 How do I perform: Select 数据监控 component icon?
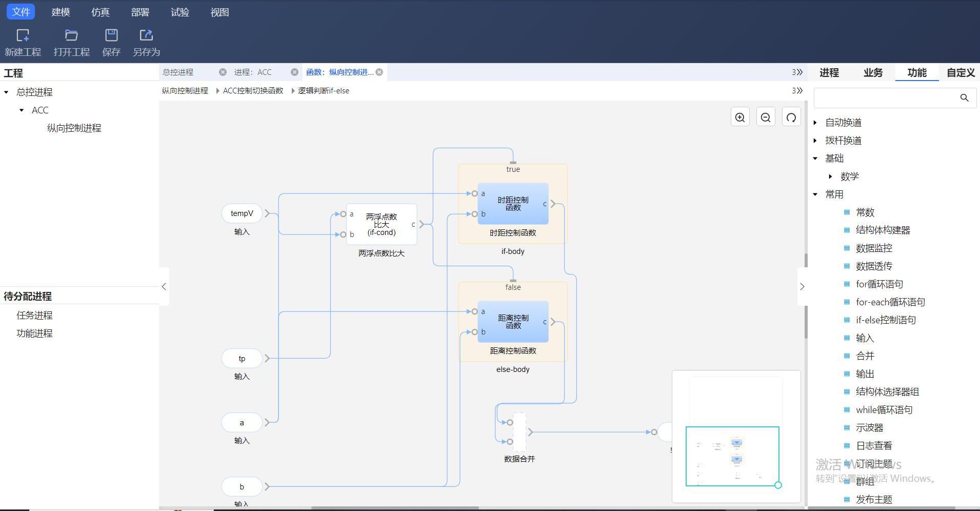pyautogui.click(x=847, y=248)
